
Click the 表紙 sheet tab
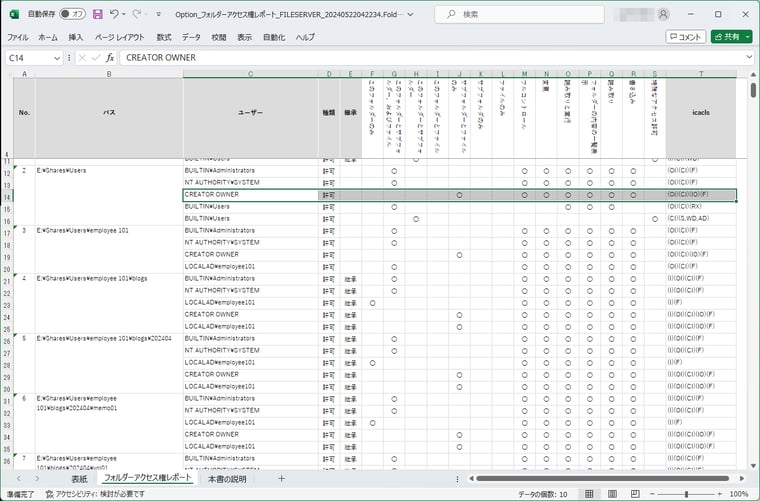coord(80,479)
